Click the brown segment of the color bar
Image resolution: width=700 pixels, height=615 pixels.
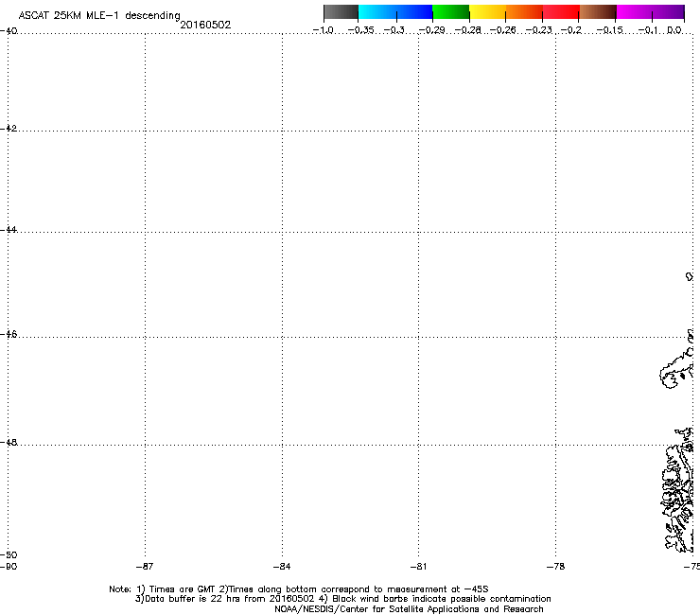tap(598, 12)
